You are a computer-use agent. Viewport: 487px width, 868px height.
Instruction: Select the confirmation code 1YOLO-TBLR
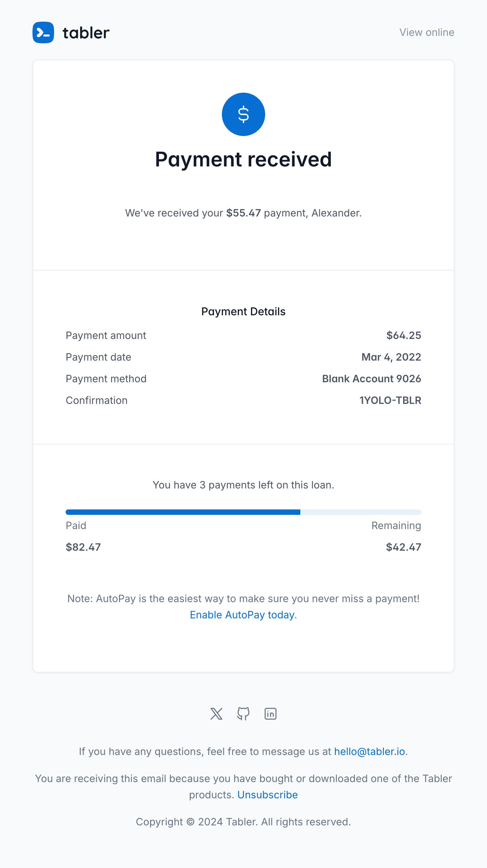click(390, 400)
